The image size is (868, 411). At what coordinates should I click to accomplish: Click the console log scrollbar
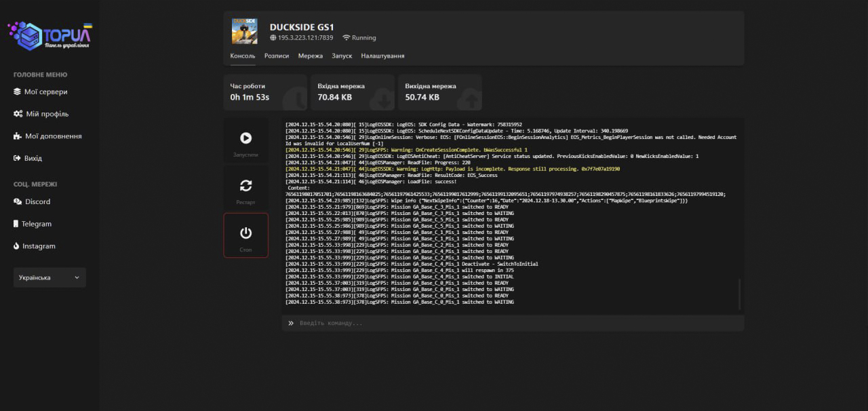[739, 293]
